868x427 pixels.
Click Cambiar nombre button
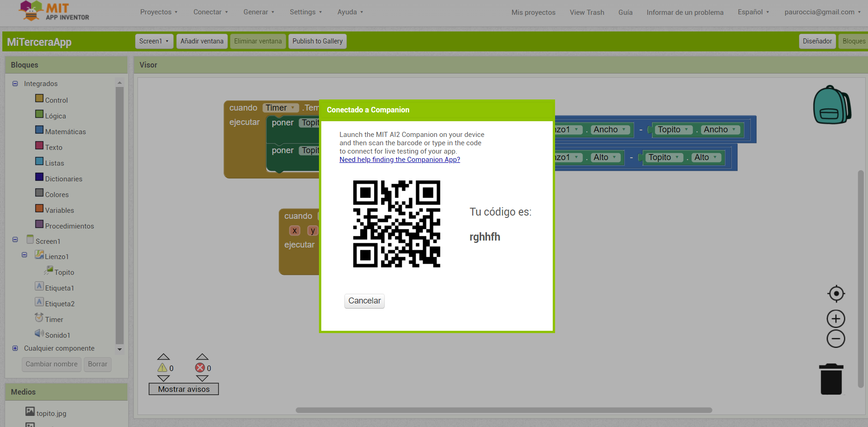(51, 364)
